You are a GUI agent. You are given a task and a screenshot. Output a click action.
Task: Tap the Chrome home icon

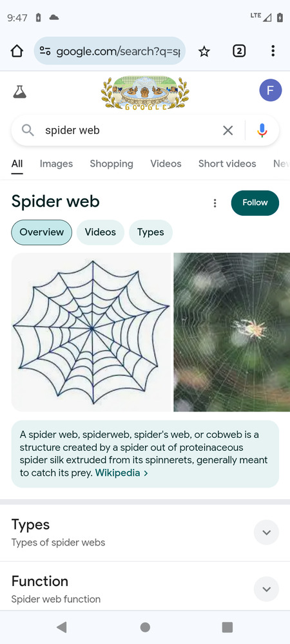(x=16, y=51)
